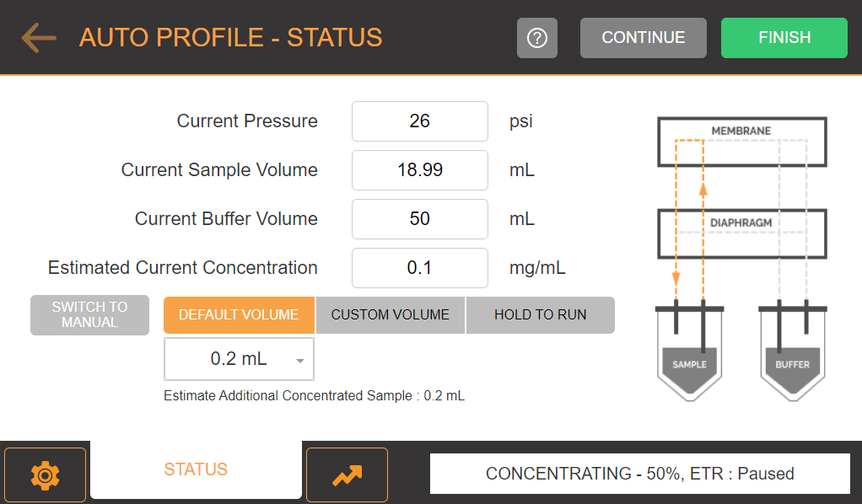Switch to the STATUS tab
Viewport: 862px width, 504px height.
point(196,469)
